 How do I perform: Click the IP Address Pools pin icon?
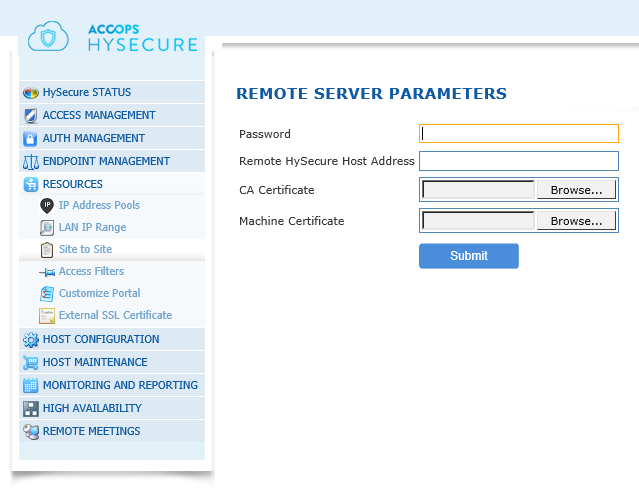[47, 205]
